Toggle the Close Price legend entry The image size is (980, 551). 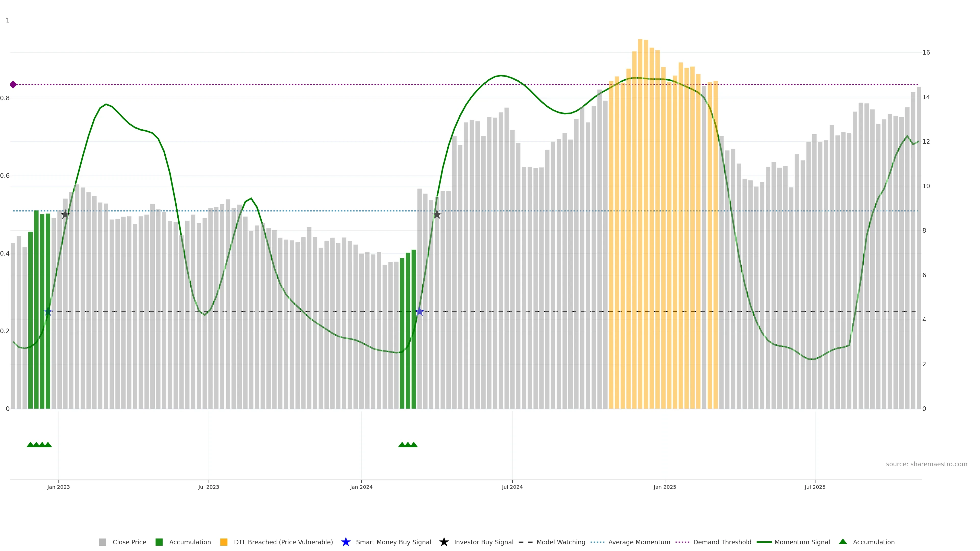pos(129,542)
